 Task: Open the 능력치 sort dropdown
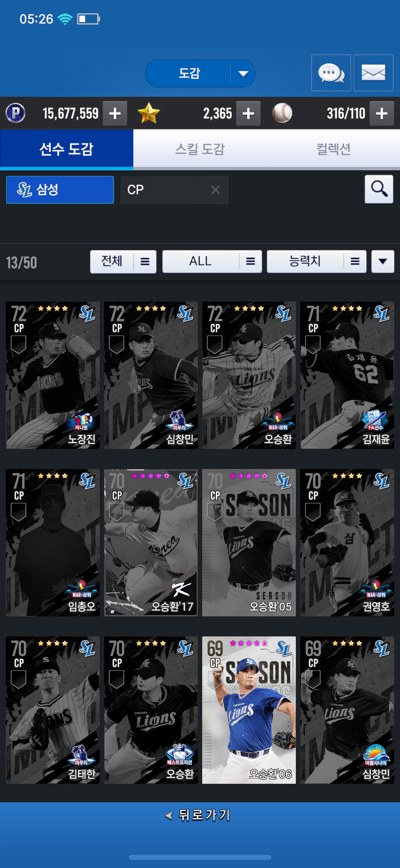317,261
